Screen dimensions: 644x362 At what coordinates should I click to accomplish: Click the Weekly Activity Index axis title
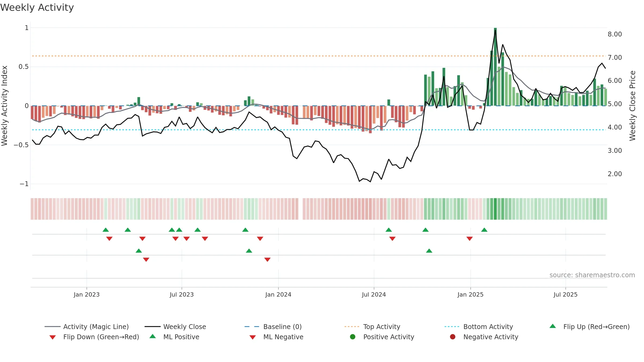[x=4, y=106]
